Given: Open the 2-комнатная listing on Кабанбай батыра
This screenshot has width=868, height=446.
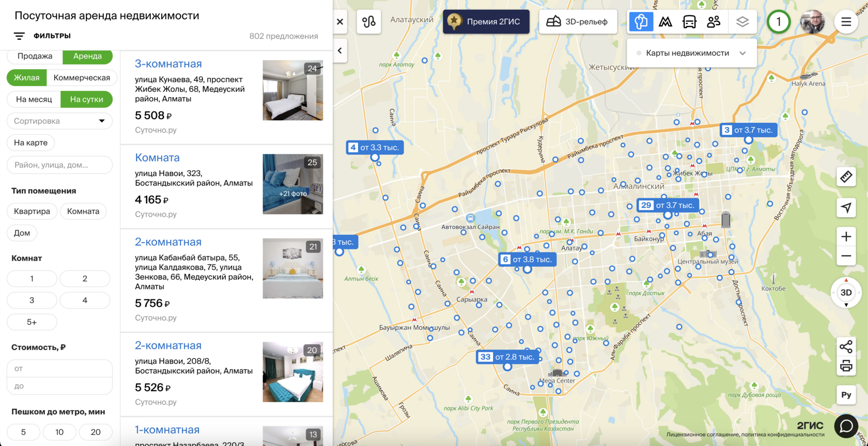Looking at the screenshot, I should coord(168,242).
